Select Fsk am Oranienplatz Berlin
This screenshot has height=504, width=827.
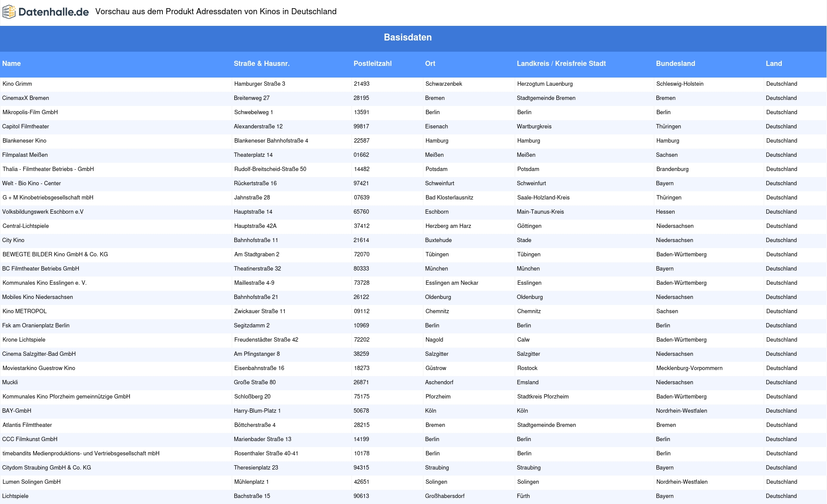[36, 326]
